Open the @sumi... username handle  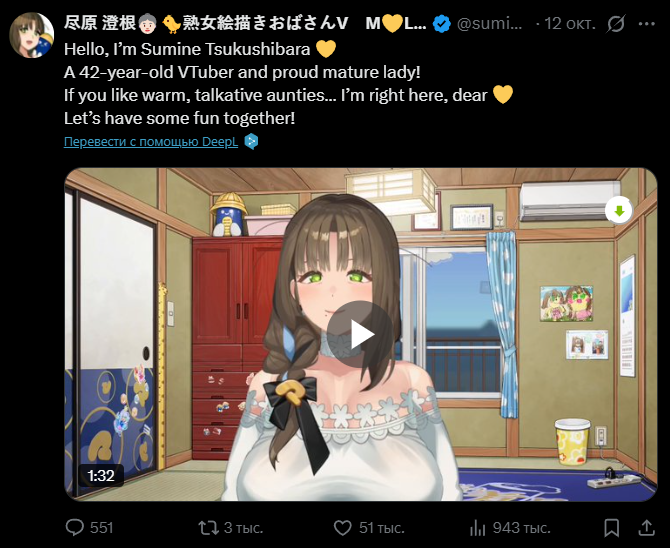(x=490, y=24)
